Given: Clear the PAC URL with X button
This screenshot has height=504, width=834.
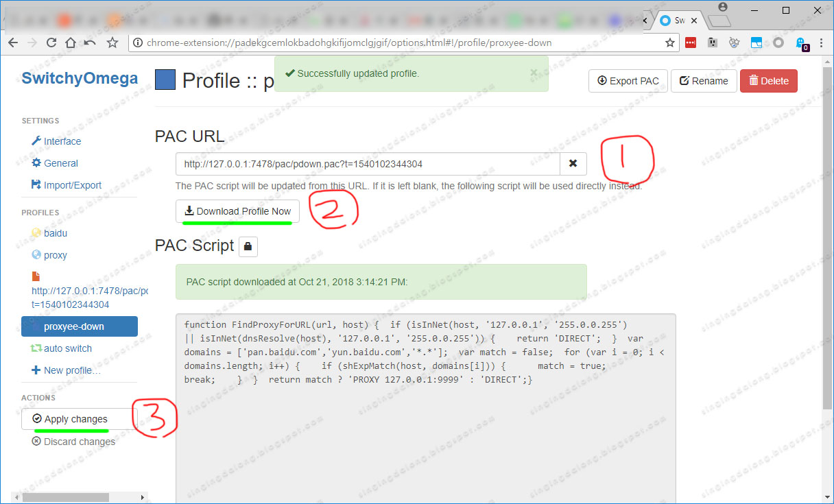Looking at the screenshot, I should click(x=573, y=164).
